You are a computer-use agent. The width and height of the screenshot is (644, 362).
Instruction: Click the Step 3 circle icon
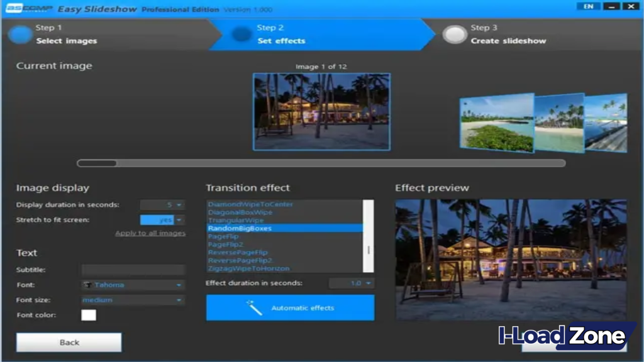pos(455,34)
